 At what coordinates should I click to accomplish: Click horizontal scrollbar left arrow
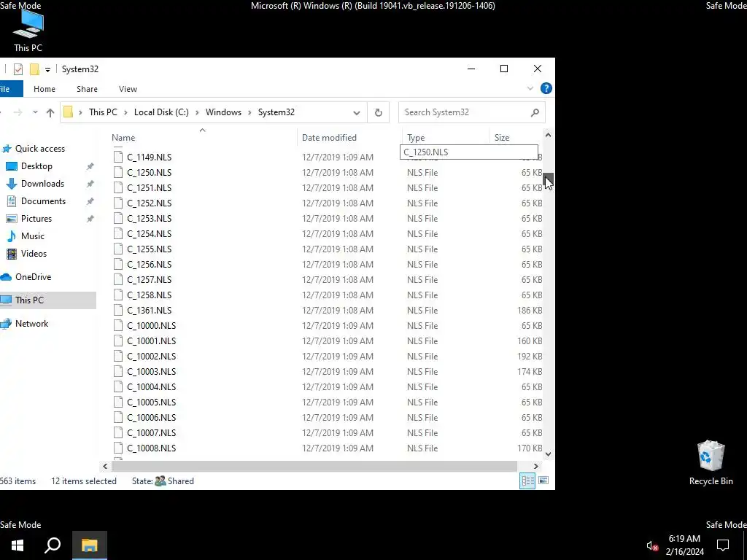(x=105, y=467)
